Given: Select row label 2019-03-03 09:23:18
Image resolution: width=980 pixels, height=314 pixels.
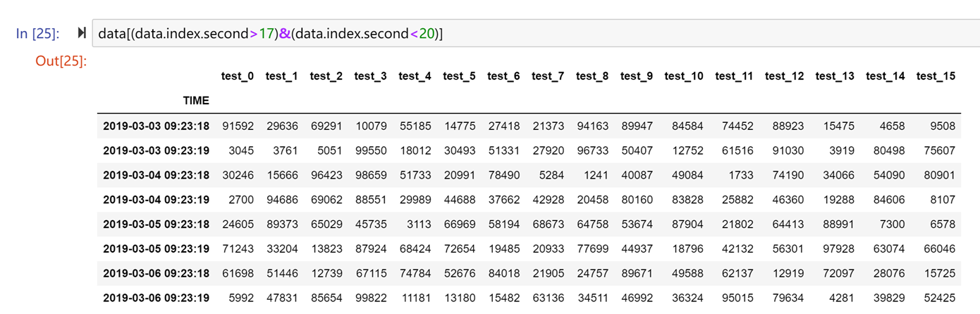Looking at the screenshot, I should point(157,126).
